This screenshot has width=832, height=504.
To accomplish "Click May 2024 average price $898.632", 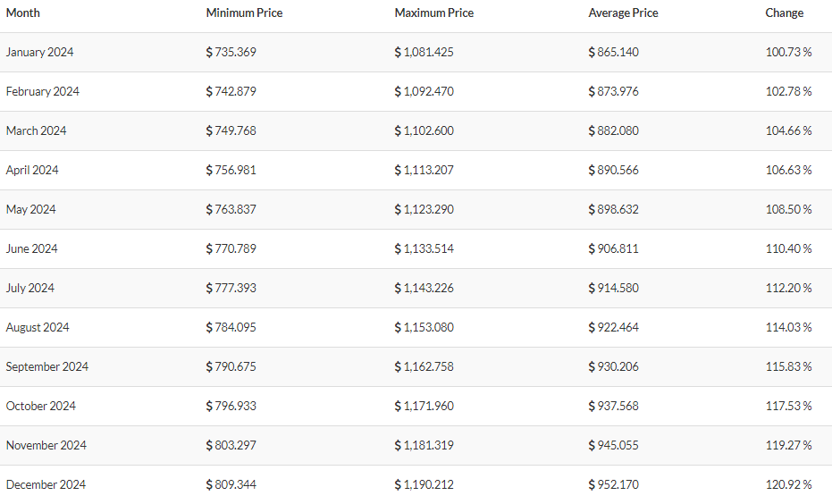I will (x=613, y=209).
